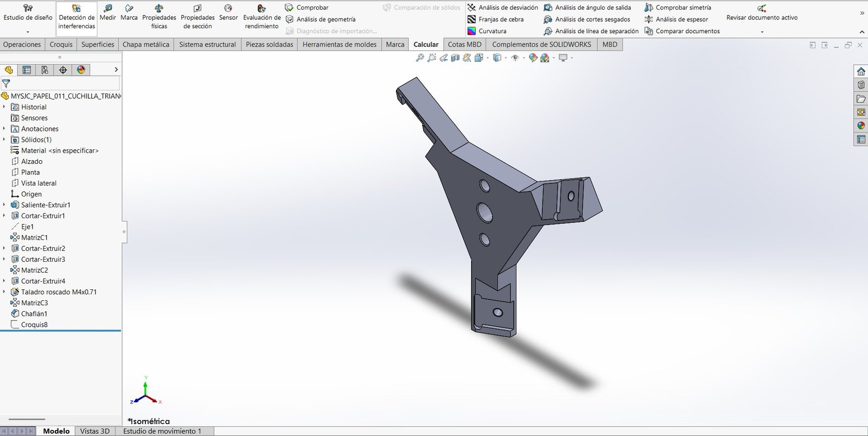Viewport: 868px width, 436px height.
Task: Toggle the Franjas de cebra display
Action: 495,20
